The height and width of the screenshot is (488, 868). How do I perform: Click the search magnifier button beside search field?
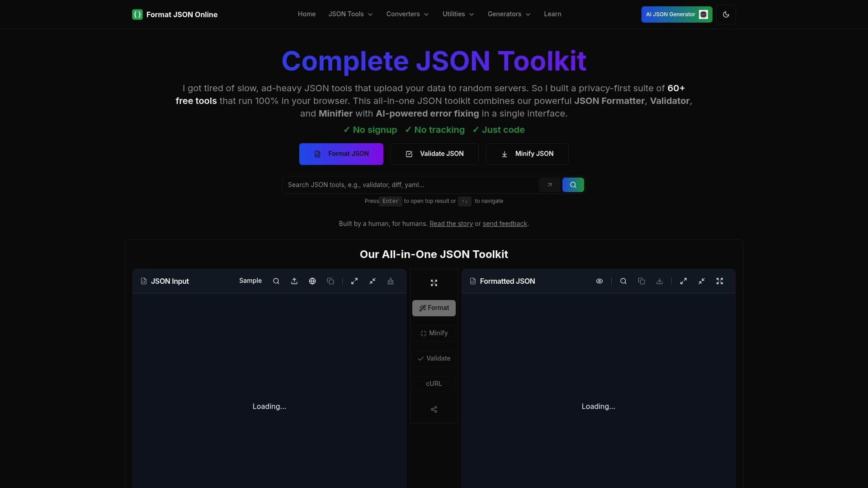pyautogui.click(x=573, y=185)
